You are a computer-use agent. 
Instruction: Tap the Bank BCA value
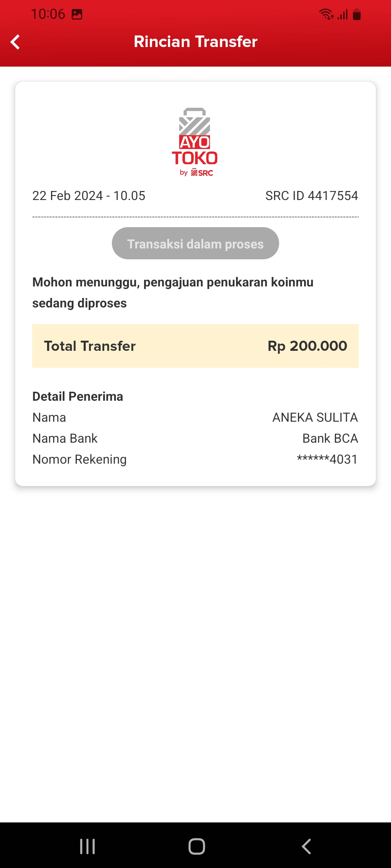(330, 438)
